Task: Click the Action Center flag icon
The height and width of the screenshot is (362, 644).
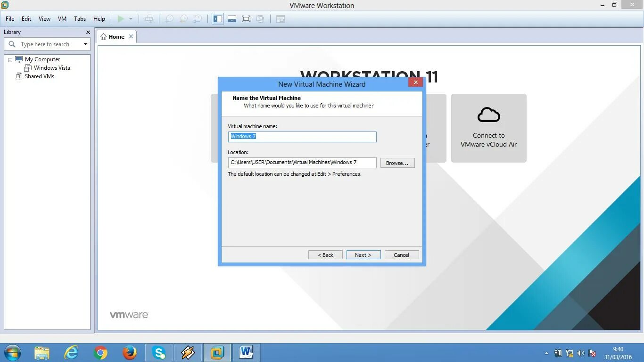Action: [593, 353]
